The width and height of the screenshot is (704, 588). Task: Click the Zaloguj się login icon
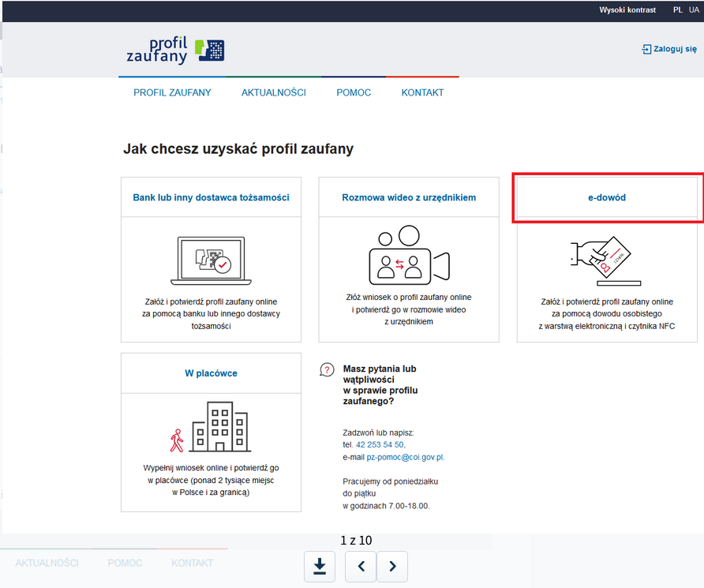click(x=646, y=49)
